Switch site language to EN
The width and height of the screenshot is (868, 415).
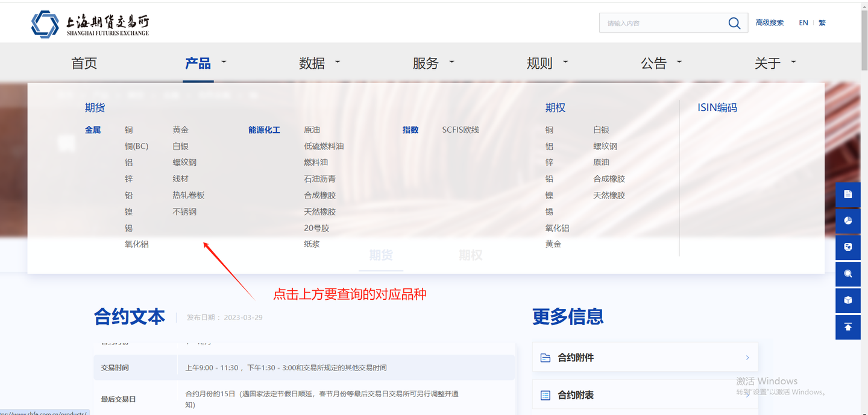tap(804, 22)
